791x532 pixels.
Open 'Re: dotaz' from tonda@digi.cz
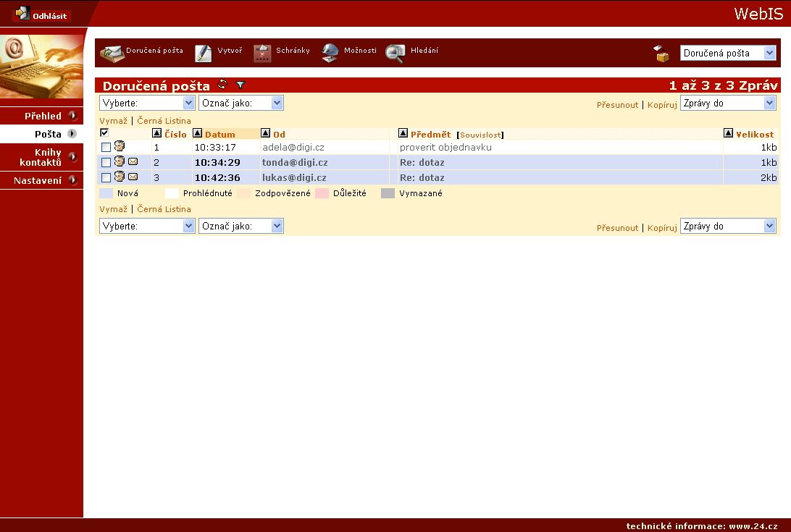(422, 162)
